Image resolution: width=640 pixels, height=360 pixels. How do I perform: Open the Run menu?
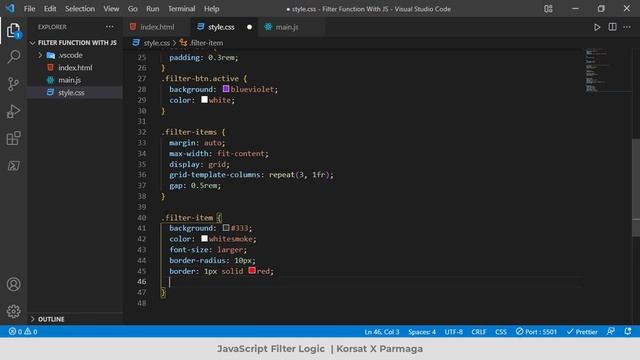[153, 9]
